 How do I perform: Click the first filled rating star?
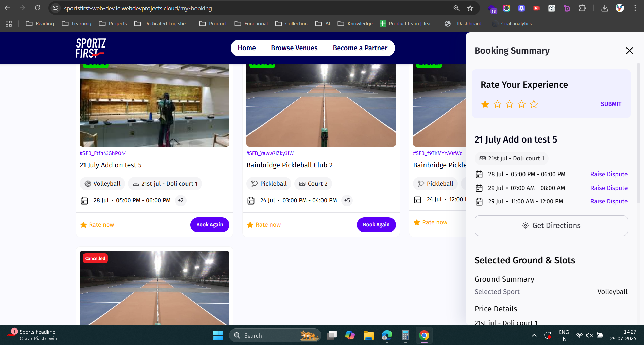click(x=485, y=104)
